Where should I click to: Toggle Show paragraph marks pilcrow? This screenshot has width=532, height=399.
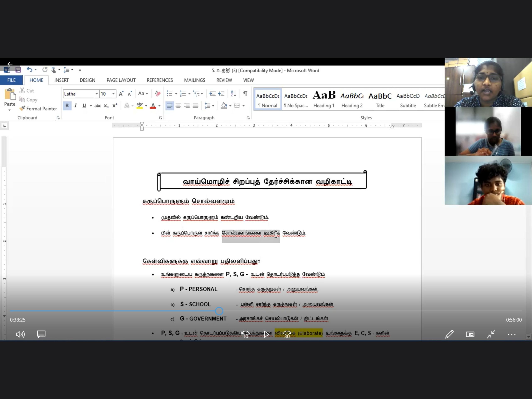[x=245, y=94]
